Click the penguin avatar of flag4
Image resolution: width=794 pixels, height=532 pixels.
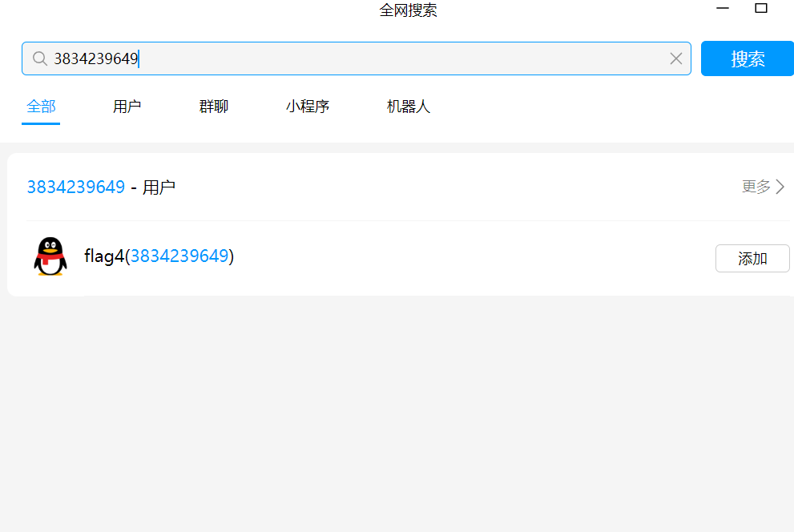click(x=50, y=257)
